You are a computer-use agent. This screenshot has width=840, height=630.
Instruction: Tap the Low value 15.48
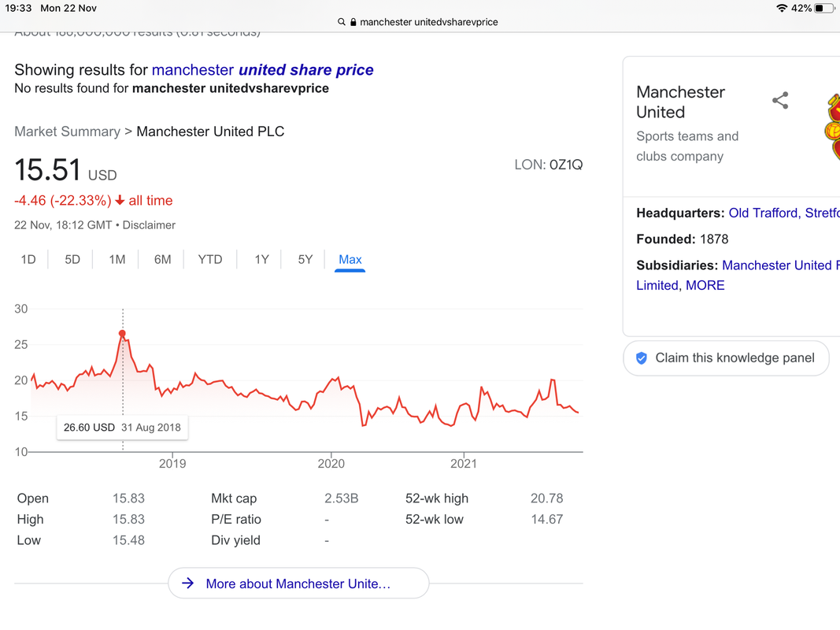point(128,540)
